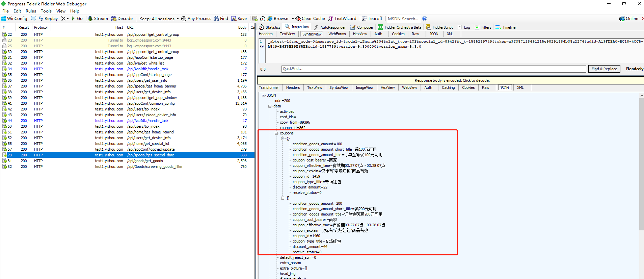Select session 78 get_special_data
The width and height of the screenshot is (644, 279).
click(127, 155)
